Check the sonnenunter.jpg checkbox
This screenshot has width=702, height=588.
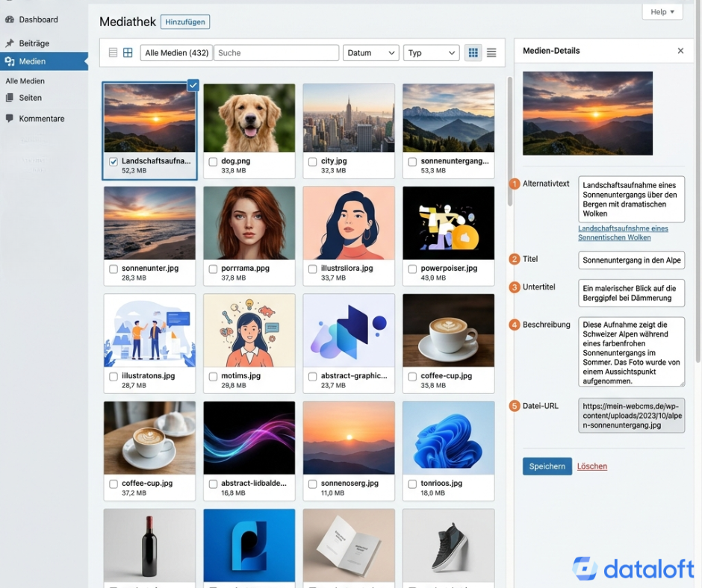coord(114,269)
